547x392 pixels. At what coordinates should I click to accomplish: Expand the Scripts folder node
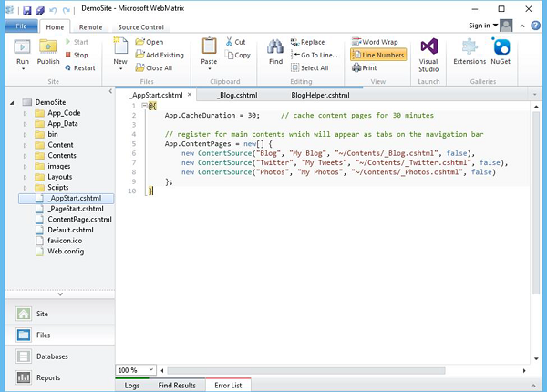point(26,188)
